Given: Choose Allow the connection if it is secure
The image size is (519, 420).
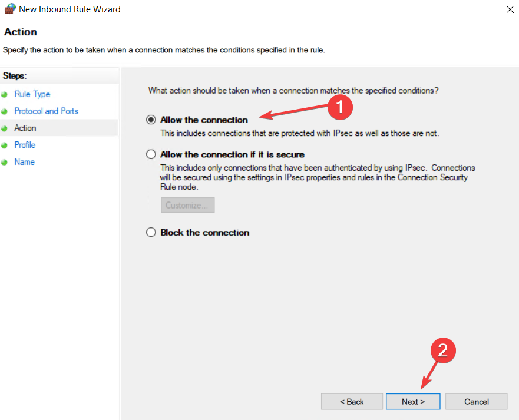Looking at the screenshot, I should 151,155.
